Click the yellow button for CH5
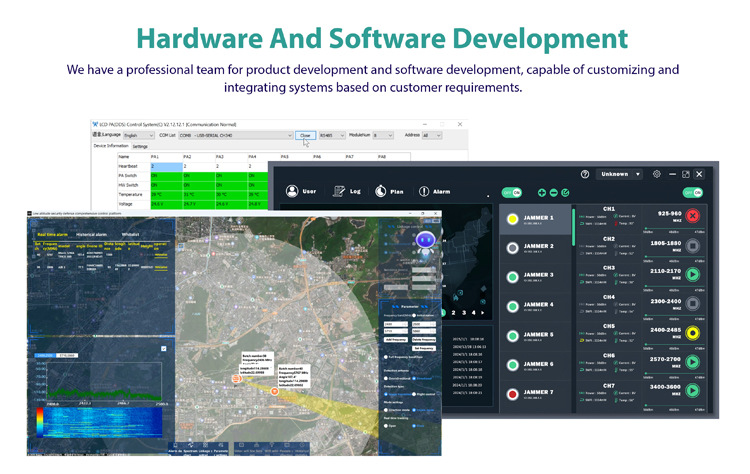This screenshot has width=750, height=474. (x=691, y=332)
